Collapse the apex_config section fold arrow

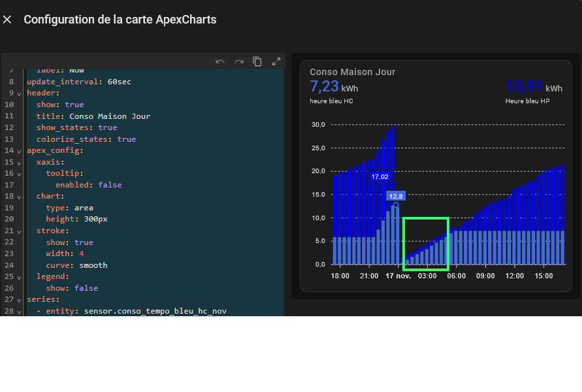tap(19, 151)
